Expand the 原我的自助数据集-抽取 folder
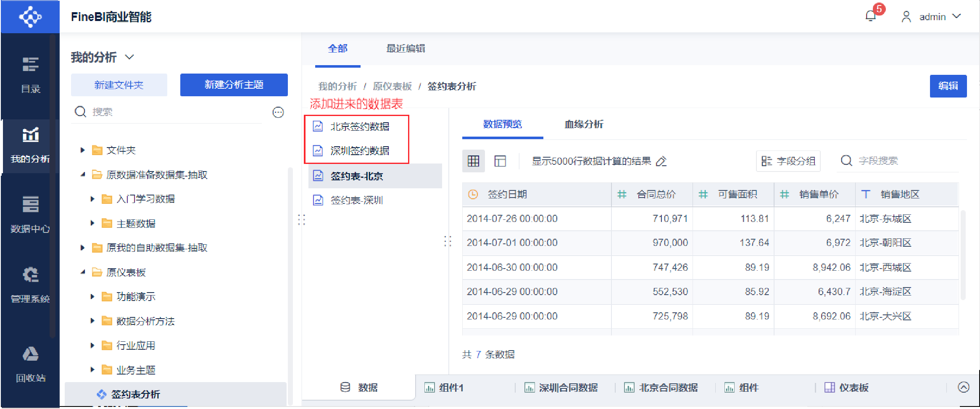This screenshot has height=409, width=980. point(83,248)
